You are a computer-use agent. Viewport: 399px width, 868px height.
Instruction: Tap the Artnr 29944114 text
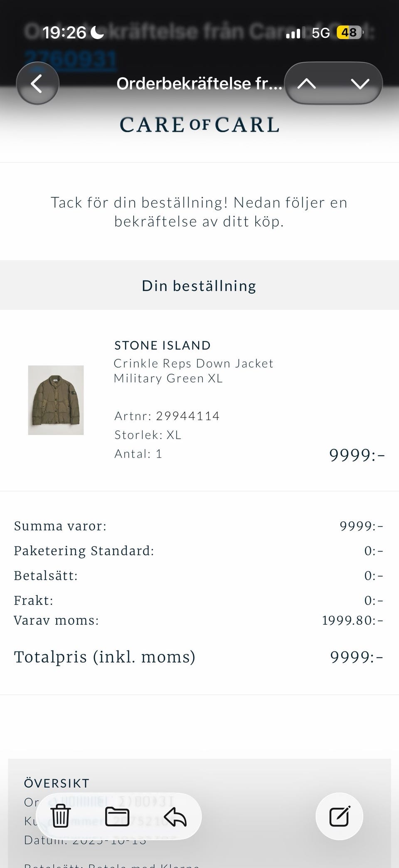[167, 416]
